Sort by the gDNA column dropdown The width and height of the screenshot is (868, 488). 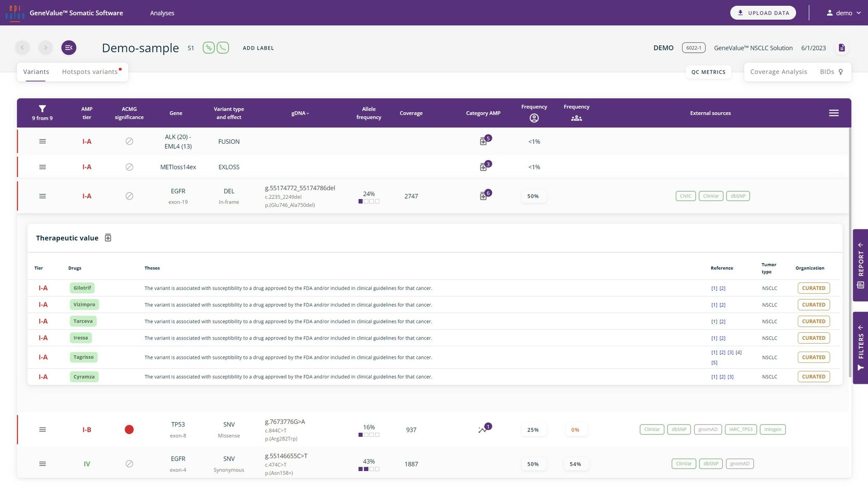click(300, 113)
